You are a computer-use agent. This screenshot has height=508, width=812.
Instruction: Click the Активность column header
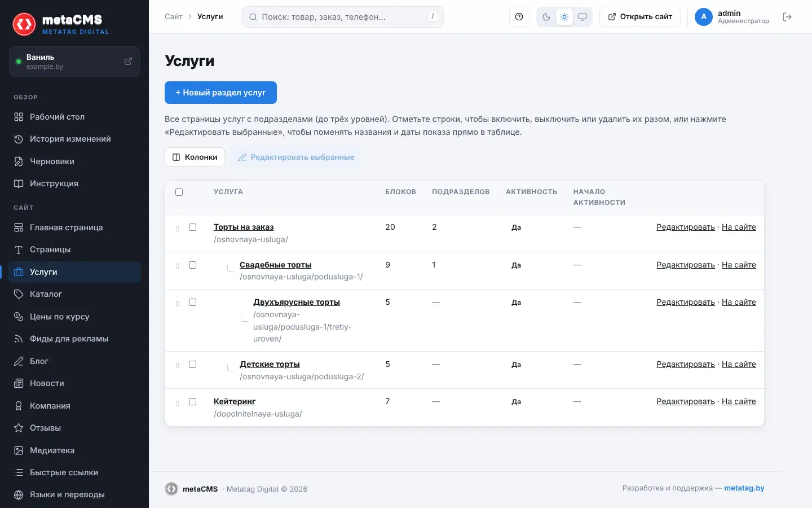(x=531, y=192)
